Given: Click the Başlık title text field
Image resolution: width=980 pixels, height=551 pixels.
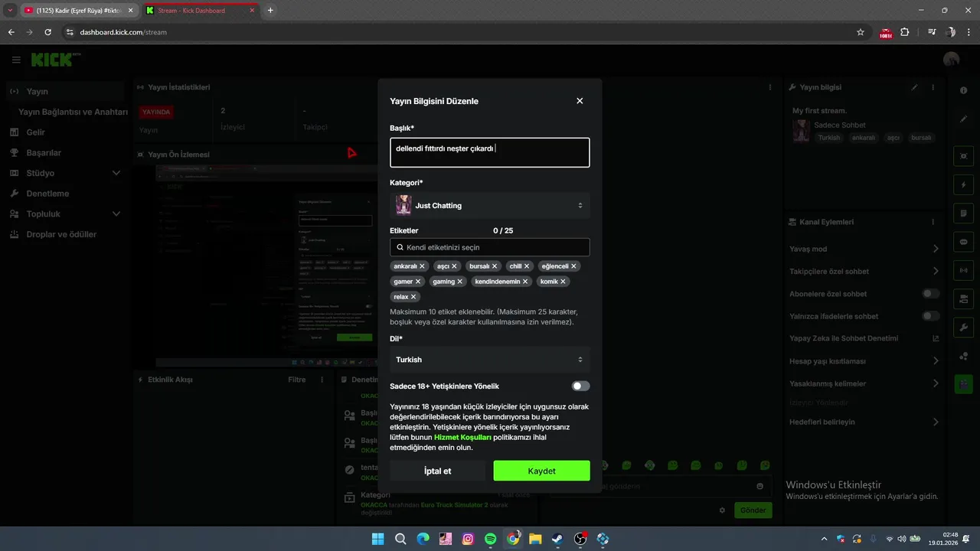Looking at the screenshot, I should [x=490, y=152].
